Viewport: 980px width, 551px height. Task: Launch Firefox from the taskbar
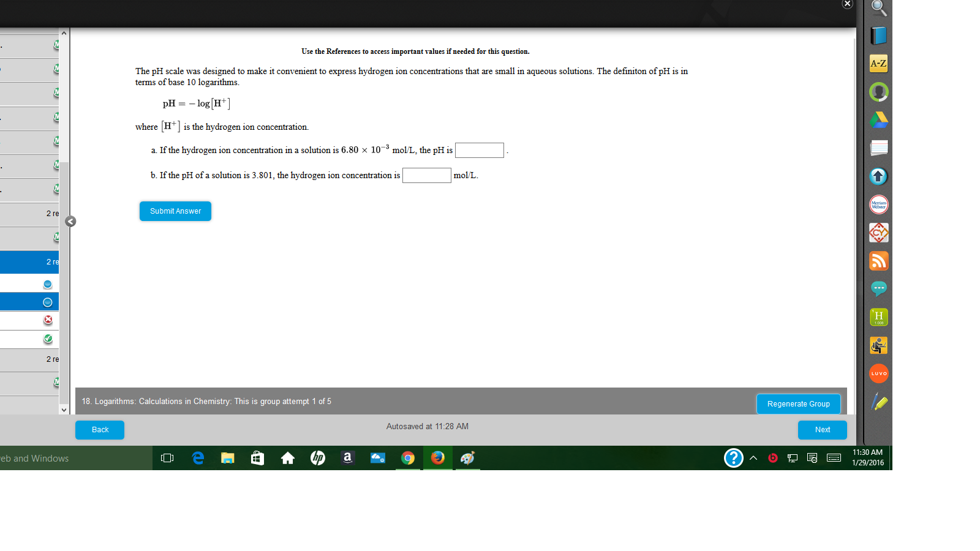coord(437,458)
